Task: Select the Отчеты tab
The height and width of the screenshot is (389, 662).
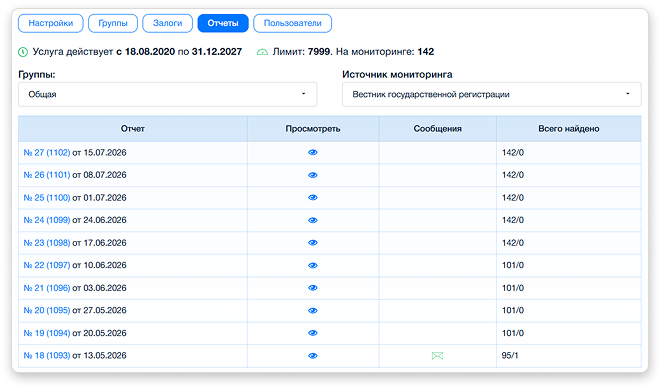Action: pos(223,23)
